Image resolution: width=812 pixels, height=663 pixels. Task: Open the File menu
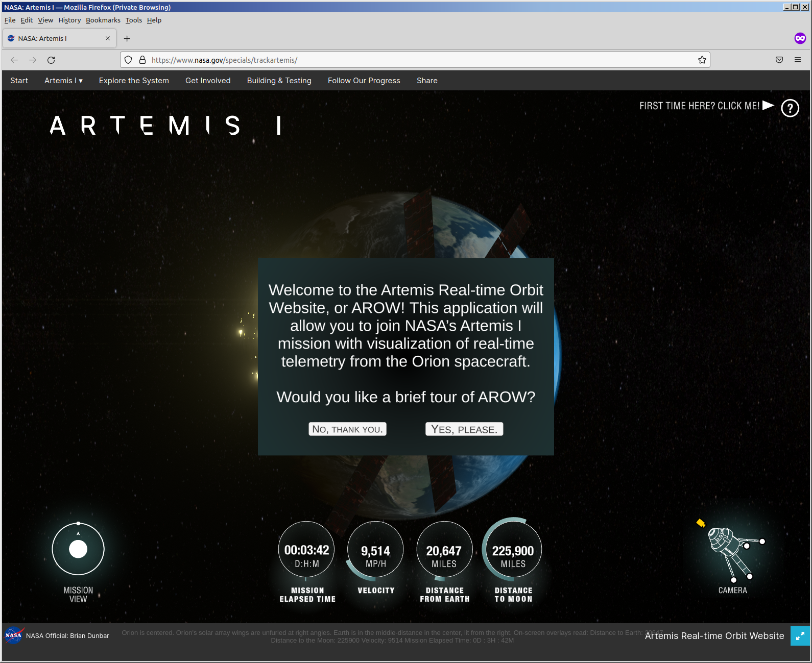(10, 20)
